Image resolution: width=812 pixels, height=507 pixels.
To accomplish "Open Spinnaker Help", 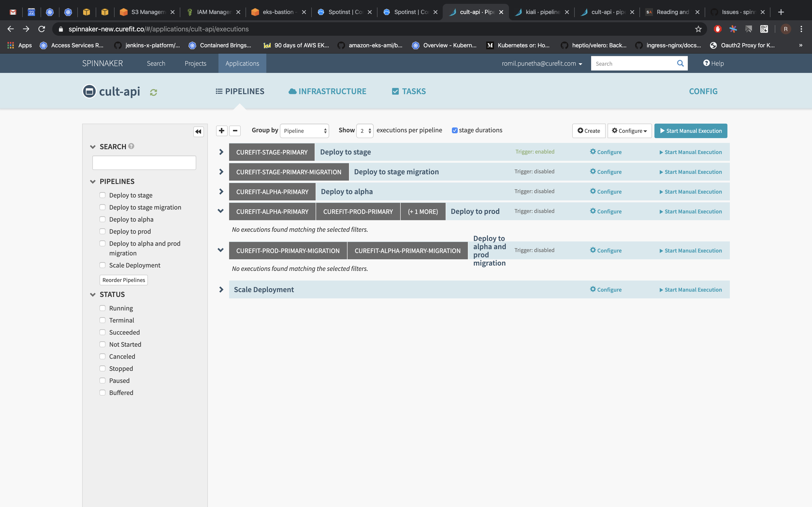I will coord(713,63).
